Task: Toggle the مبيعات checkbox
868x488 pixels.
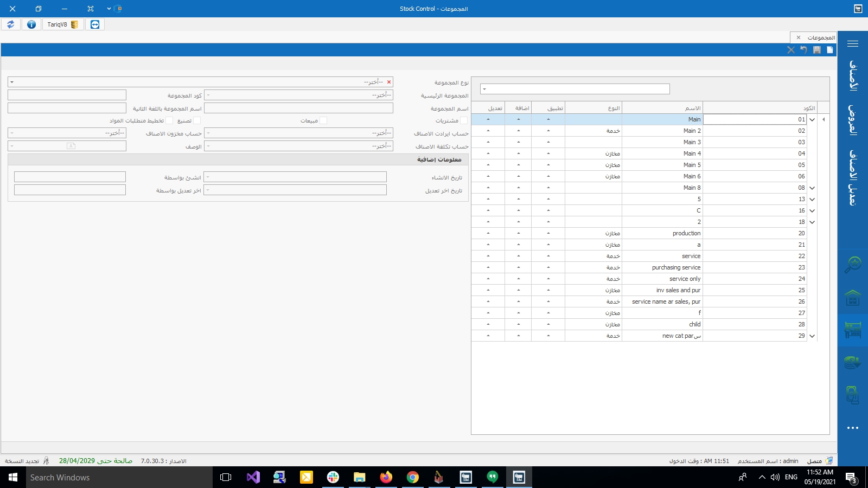Action: [x=323, y=120]
